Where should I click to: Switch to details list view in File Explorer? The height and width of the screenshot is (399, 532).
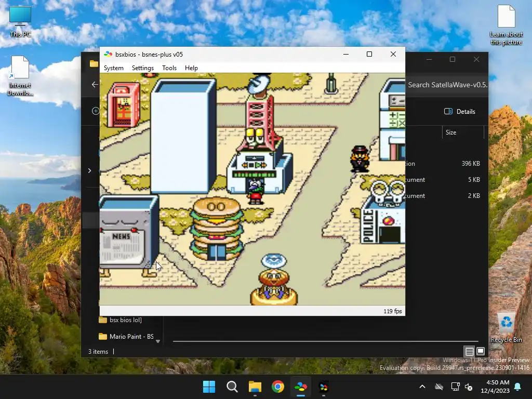pos(469,351)
